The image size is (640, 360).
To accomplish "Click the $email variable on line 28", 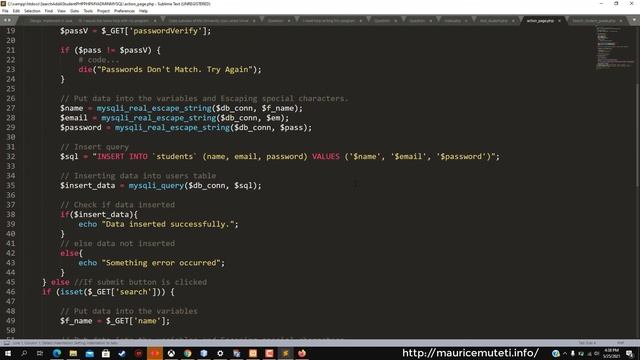I will (x=74, y=118).
